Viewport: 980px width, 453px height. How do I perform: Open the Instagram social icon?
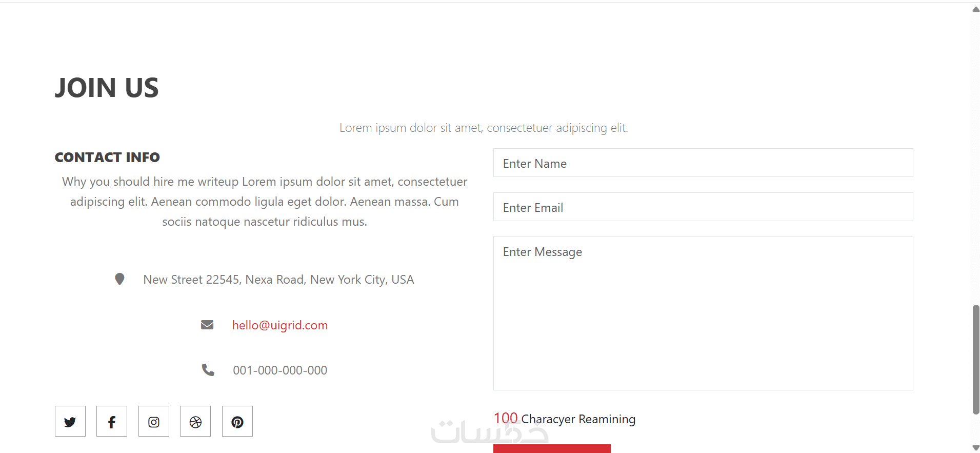tap(154, 422)
